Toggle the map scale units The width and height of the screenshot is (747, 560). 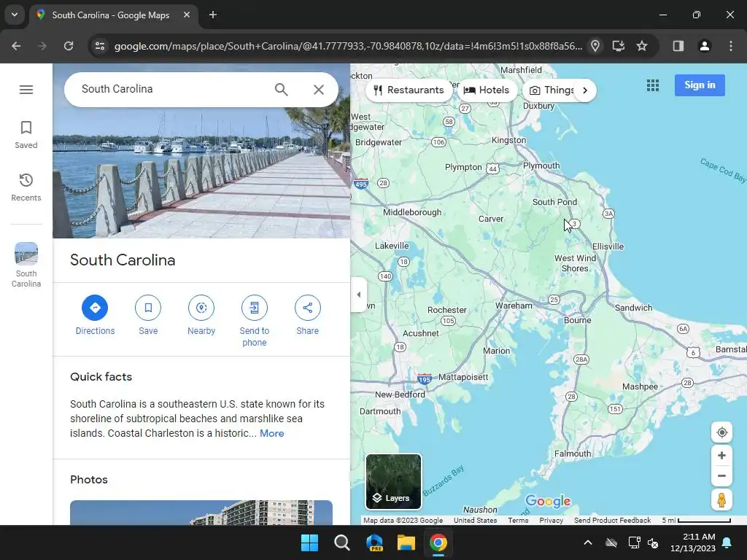pos(696,521)
